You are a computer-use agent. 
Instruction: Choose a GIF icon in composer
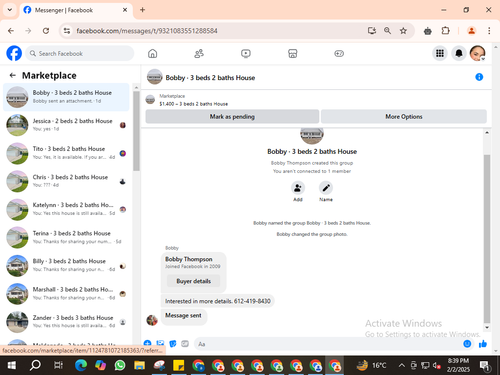coord(185,344)
